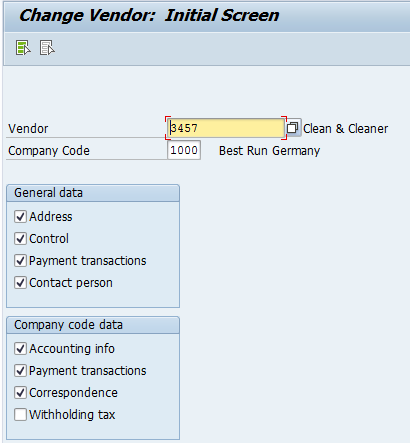Image resolution: width=410 pixels, height=443 pixels.
Task: Uncheck the Correspondence checkbox
Action: click(x=20, y=392)
